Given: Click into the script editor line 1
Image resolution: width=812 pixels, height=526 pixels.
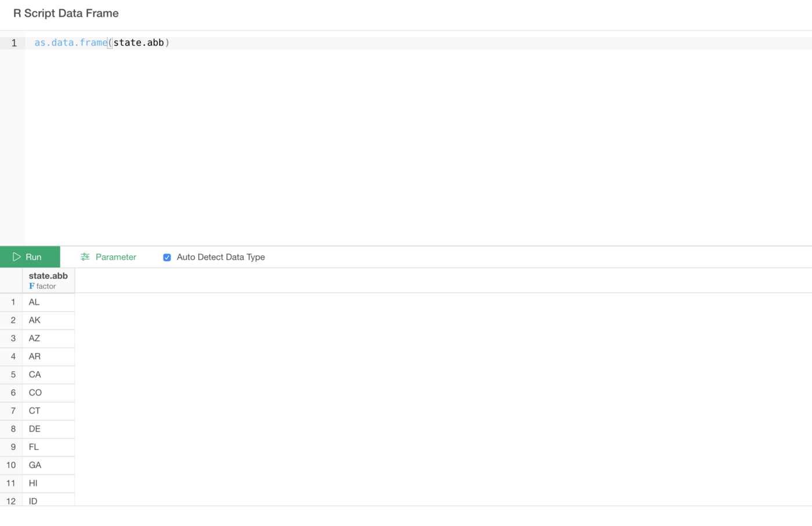Looking at the screenshot, I should click(x=418, y=43).
